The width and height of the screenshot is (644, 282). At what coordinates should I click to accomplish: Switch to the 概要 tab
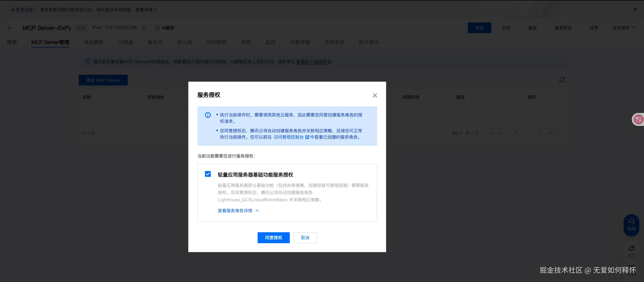click(x=12, y=42)
